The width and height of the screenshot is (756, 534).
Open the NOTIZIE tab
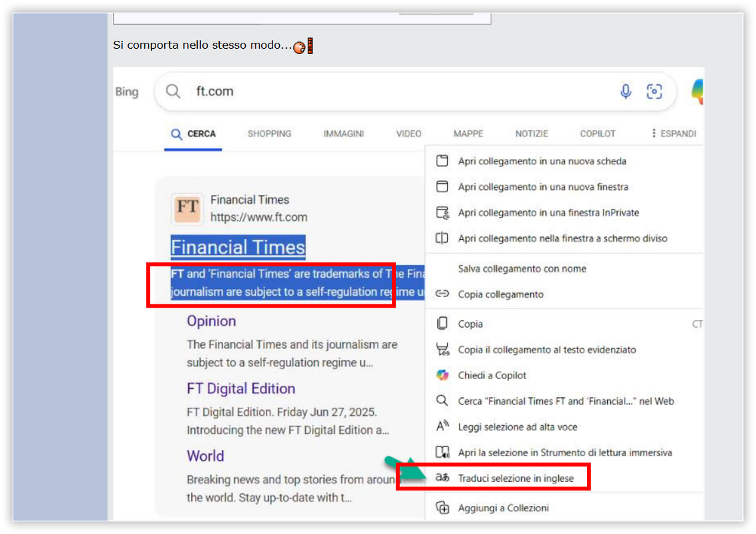[532, 133]
